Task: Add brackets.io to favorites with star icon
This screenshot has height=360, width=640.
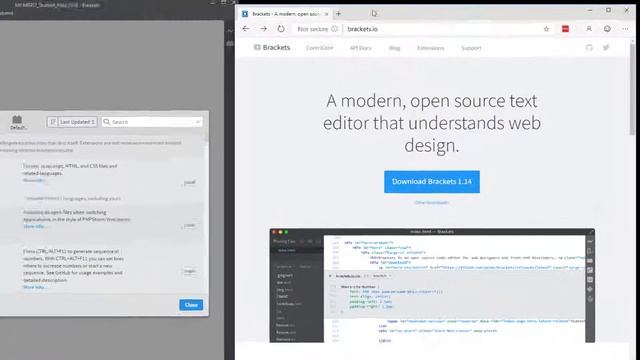Action: (546, 29)
